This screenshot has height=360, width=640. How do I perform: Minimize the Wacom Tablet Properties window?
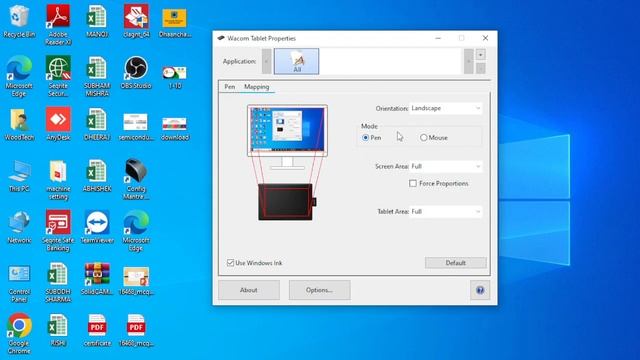point(438,38)
